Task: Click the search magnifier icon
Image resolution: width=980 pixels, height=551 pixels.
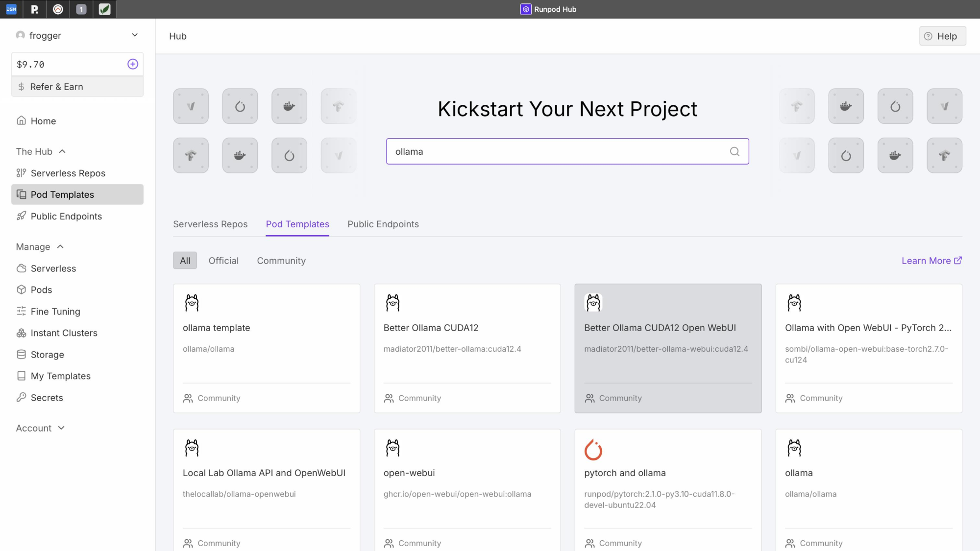Action: pos(735,151)
